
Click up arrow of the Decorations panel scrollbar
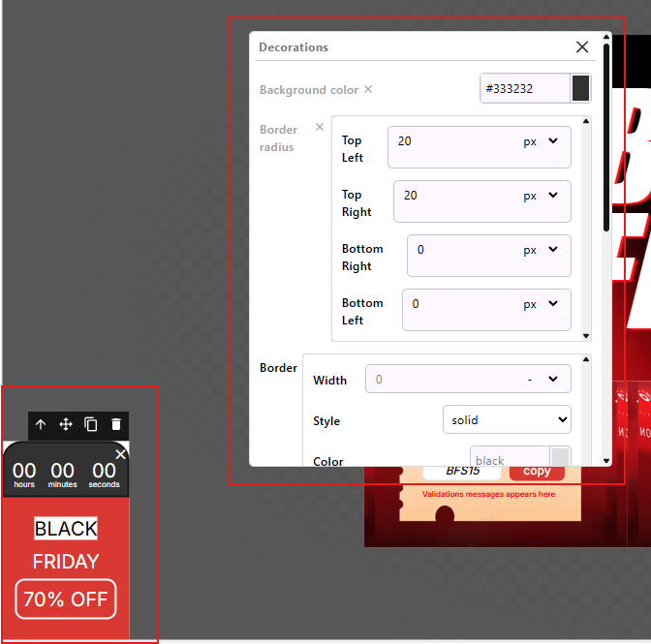click(x=606, y=38)
